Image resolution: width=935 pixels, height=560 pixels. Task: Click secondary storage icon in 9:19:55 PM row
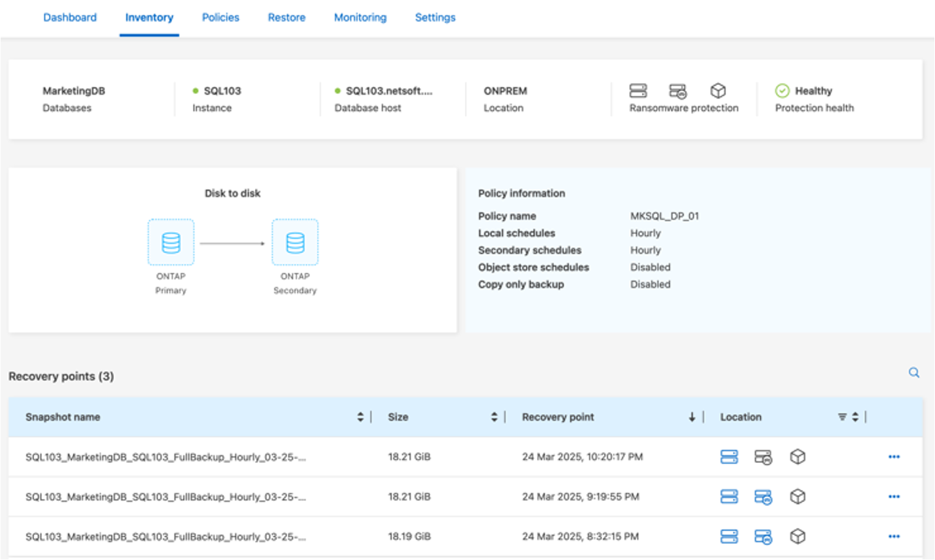[763, 497]
